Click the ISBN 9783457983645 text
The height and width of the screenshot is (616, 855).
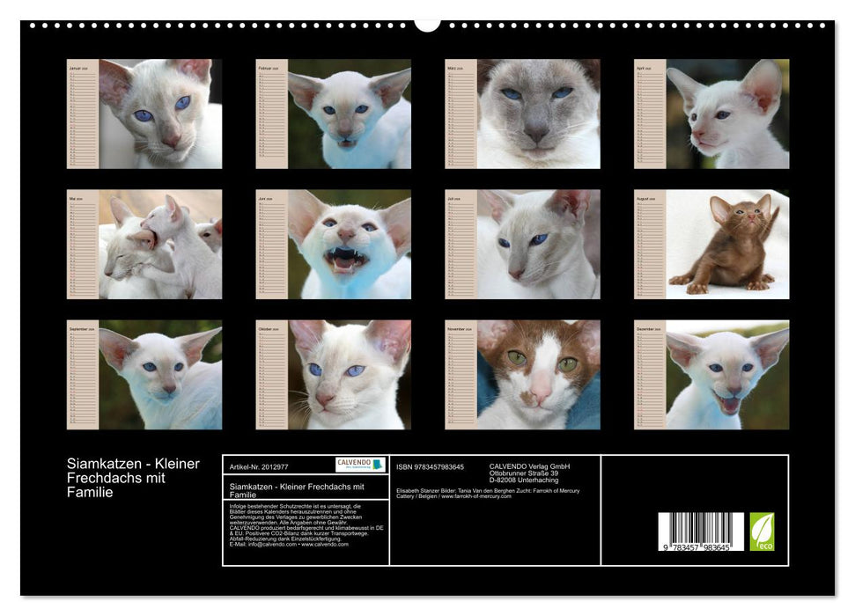point(429,466)
